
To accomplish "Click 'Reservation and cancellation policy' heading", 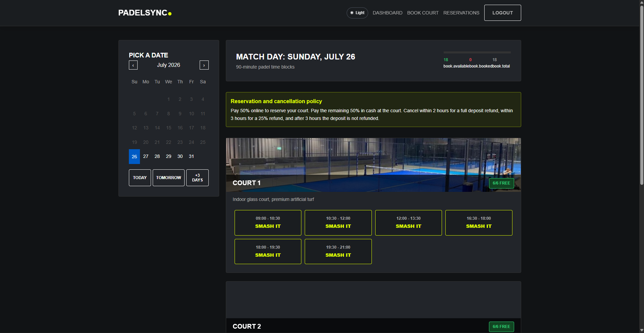I will pos(276,101).
